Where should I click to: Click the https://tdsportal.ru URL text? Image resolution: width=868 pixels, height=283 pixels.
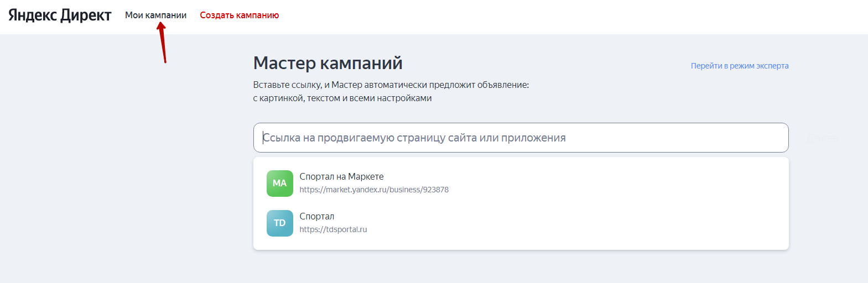333,229
